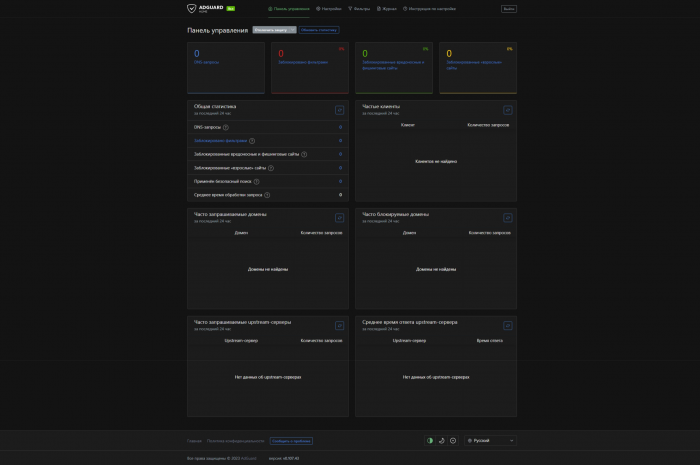Refresh the Частые клиенты card
This screenshot has width=700, height=465.
(x=508, y=110)
